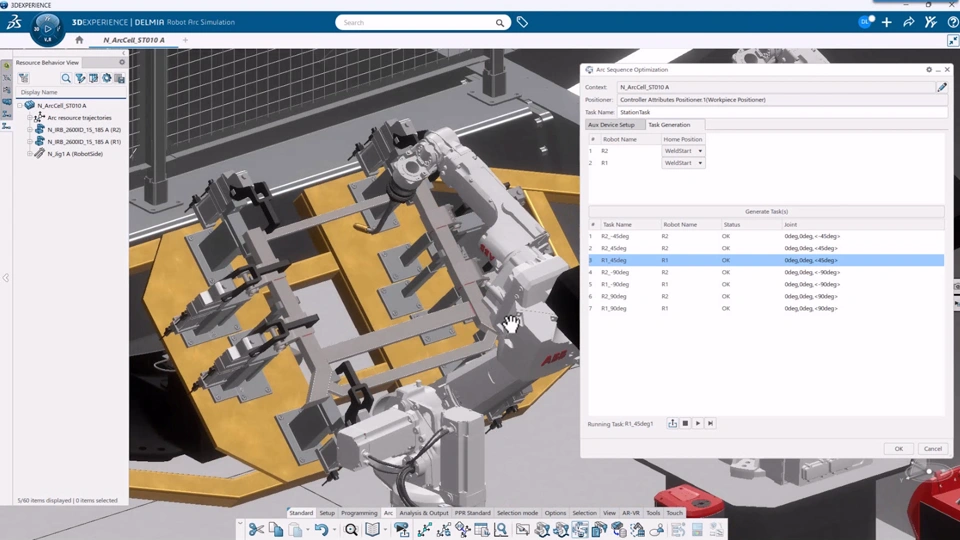The width and height of the screenshot is (960, 540).
Task: Expand the N_IRB_2600ID_15_185 A (R2) tree node
Action: click(29, 130)
